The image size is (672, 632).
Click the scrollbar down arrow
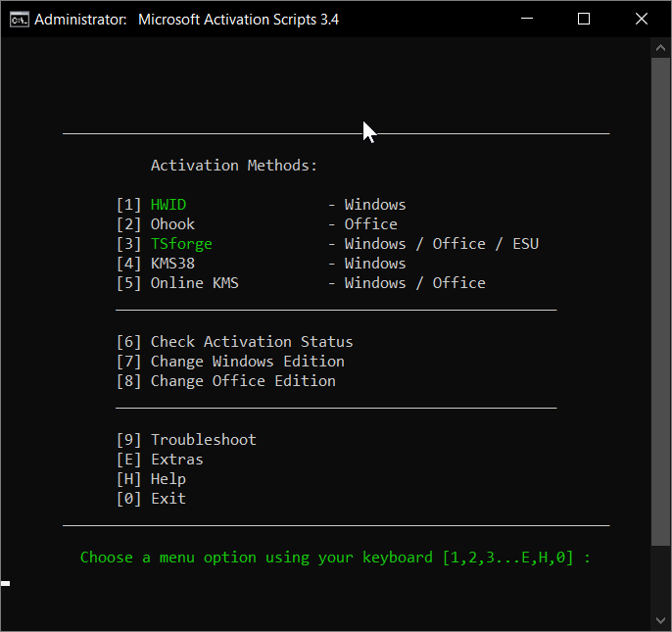(661, 621)
